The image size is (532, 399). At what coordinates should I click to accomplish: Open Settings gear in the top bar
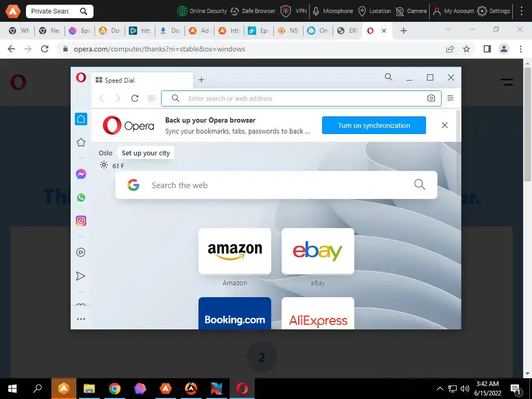[482, 11]
